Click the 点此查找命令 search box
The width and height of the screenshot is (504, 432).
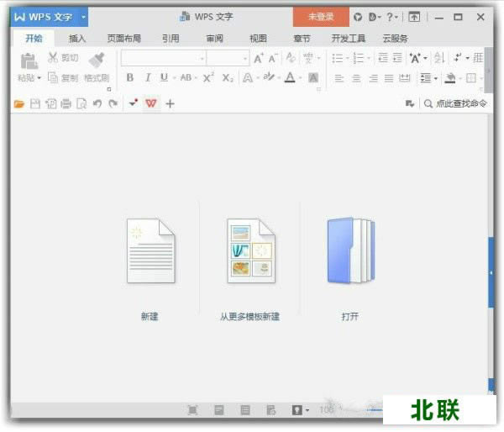click(x=456, y=103)
